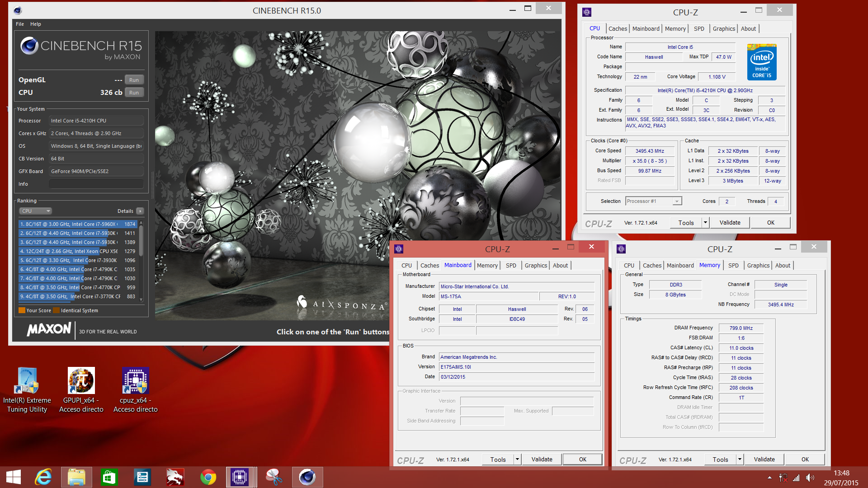Select ranking row Intel Core i7-3770K 883
The image size is (868, 488).
pos(78,296)
